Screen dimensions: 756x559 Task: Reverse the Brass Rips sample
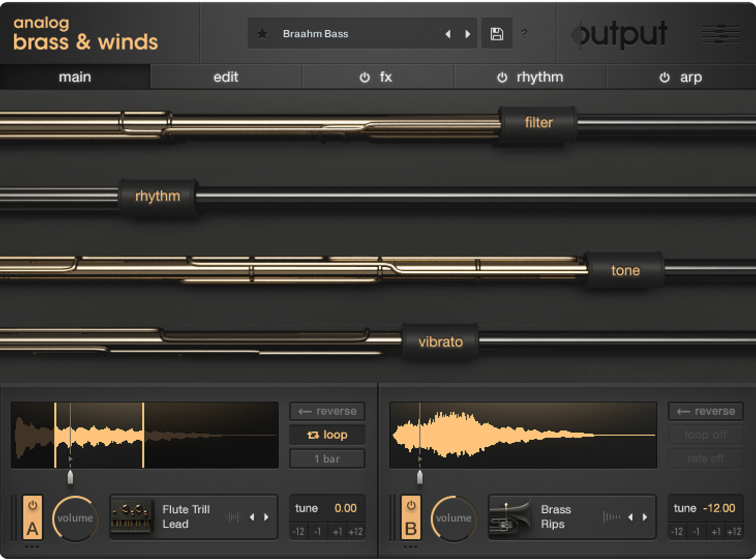705,411
